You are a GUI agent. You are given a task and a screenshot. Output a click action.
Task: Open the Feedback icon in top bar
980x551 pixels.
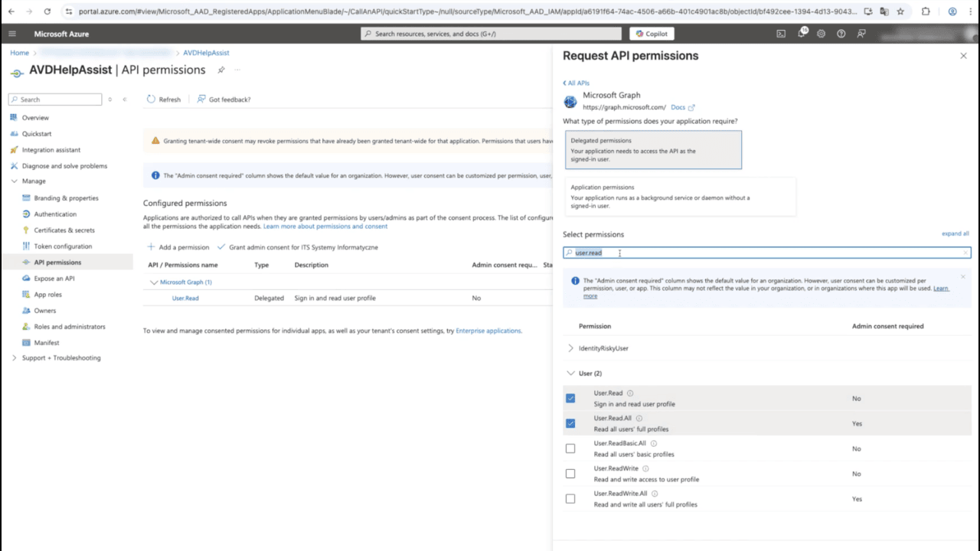click(x=861, y=34)
